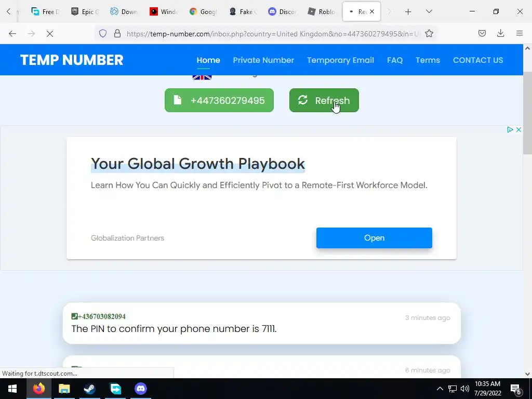Open the Pocket save icon
This screenshot has width=532, height=399.
482,33
